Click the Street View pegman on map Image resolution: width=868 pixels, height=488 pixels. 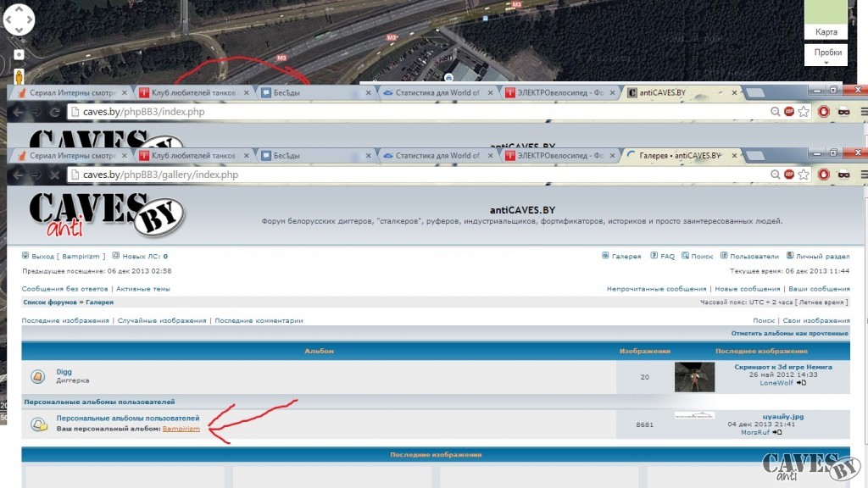click(x=19, y=76)
